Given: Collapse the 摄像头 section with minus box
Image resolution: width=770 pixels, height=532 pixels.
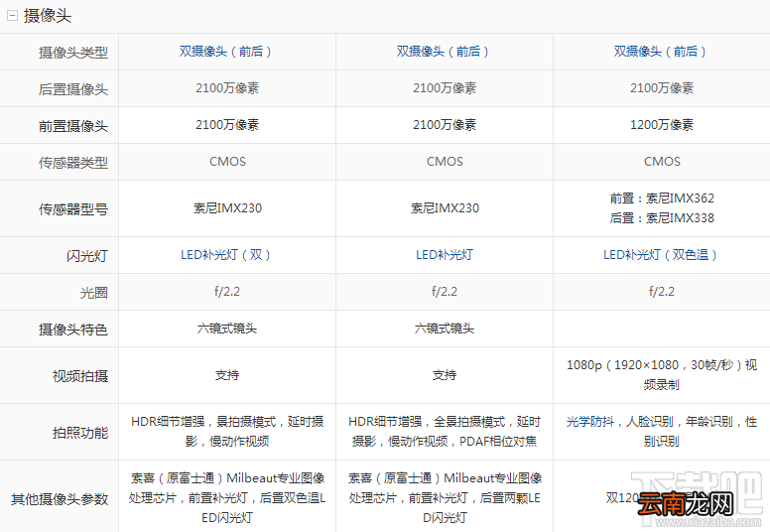Looking at the screenshot, I should click(12, 15).
